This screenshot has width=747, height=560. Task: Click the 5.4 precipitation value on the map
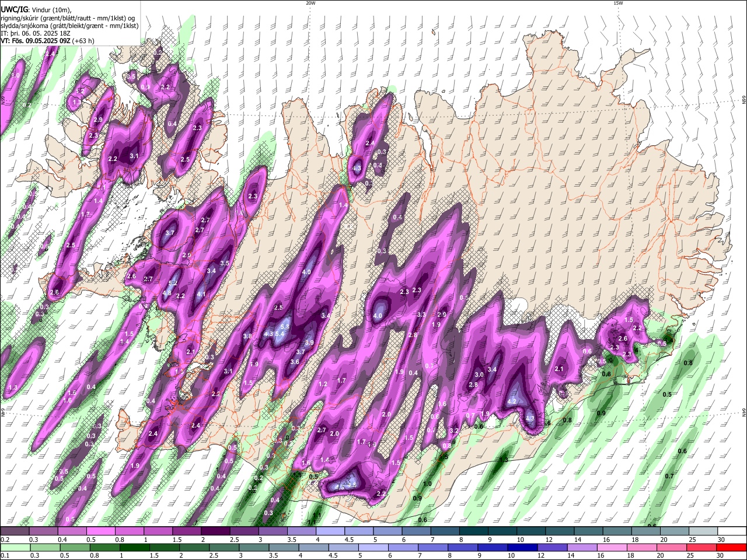[280, 334]
